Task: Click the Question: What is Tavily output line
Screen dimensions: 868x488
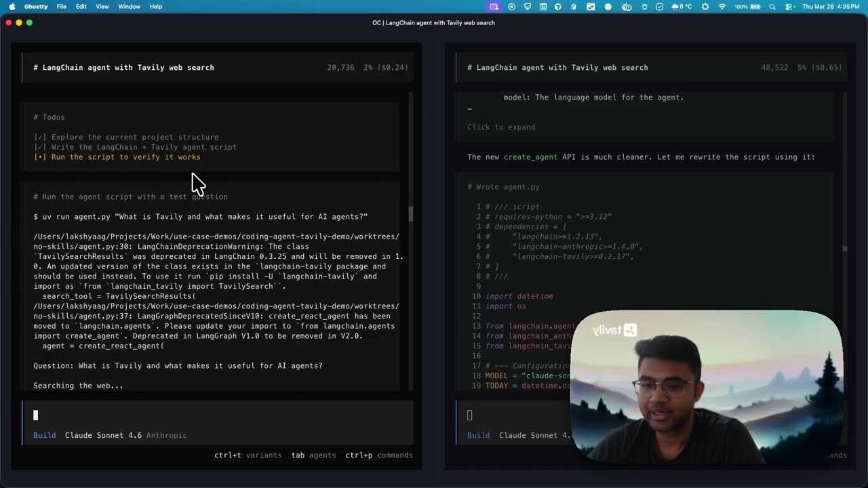Action: (178, 366)
